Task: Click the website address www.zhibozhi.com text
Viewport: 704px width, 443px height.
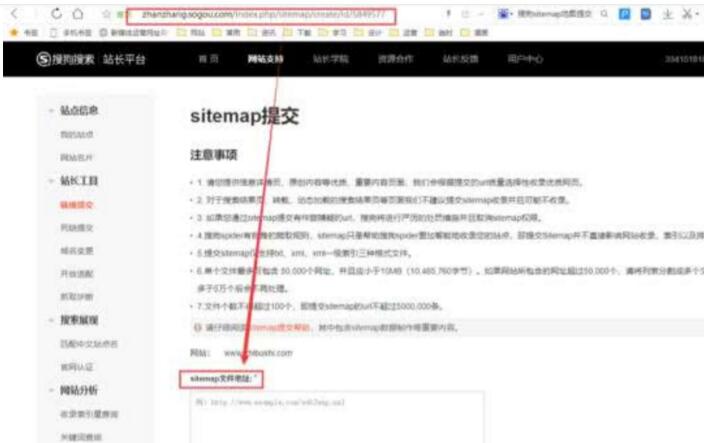Action: tap(258, 353)
